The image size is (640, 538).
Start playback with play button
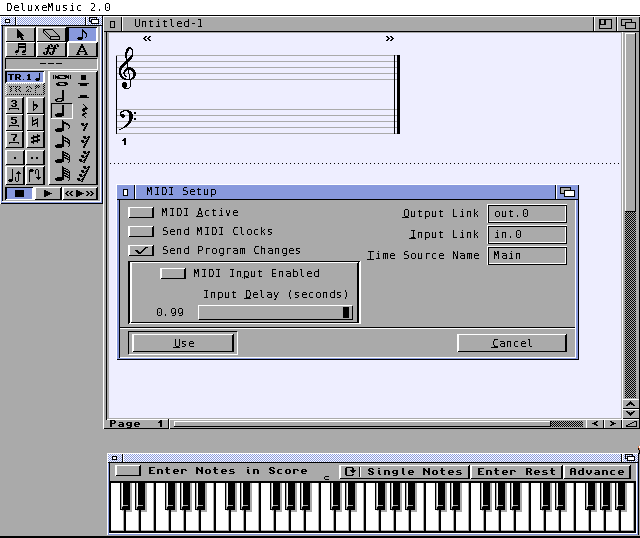(x=47, y=193)
